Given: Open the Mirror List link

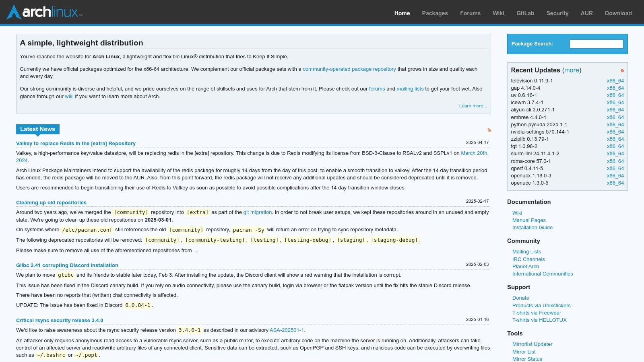Looking at the screenshot, I should click(524, 352).
